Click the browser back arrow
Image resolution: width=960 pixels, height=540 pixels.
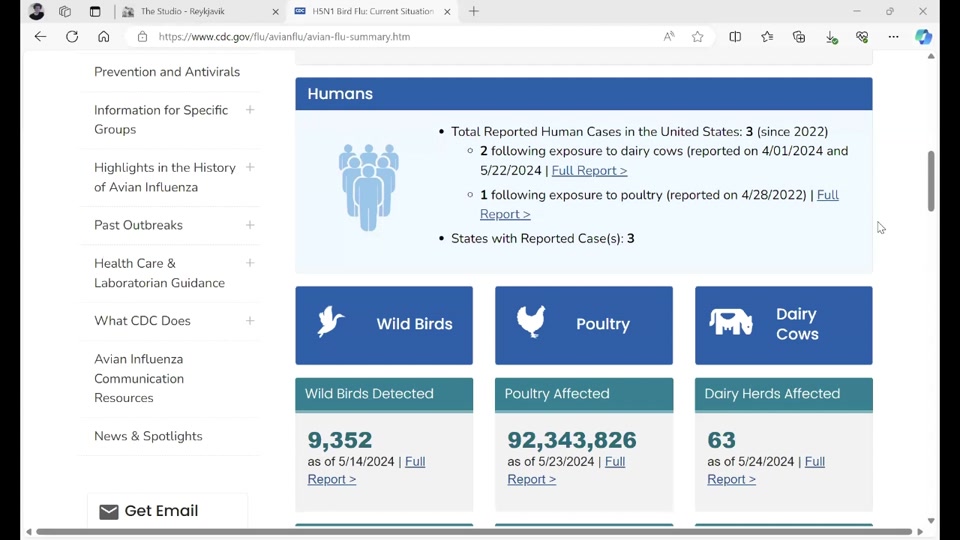(40, 37)
